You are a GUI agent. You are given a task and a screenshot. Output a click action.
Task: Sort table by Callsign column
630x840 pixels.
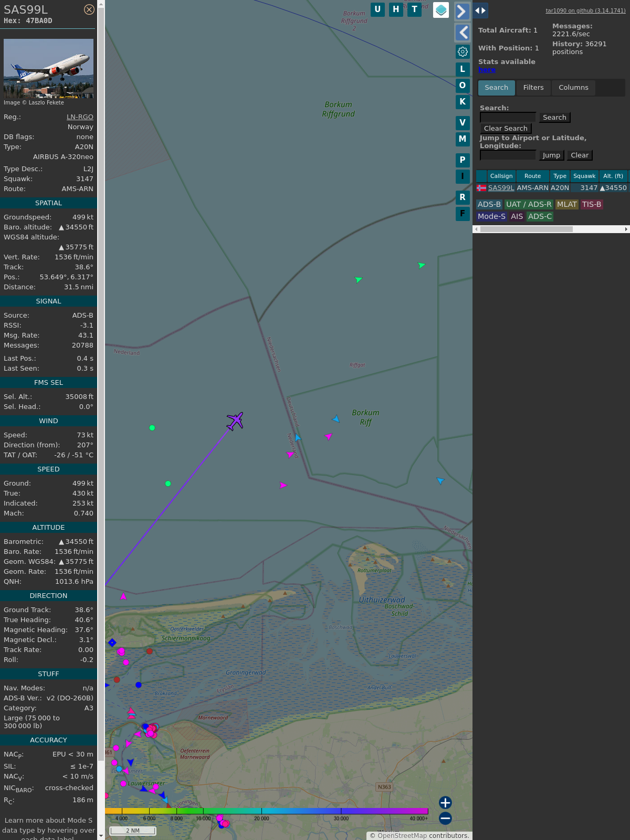501,176
